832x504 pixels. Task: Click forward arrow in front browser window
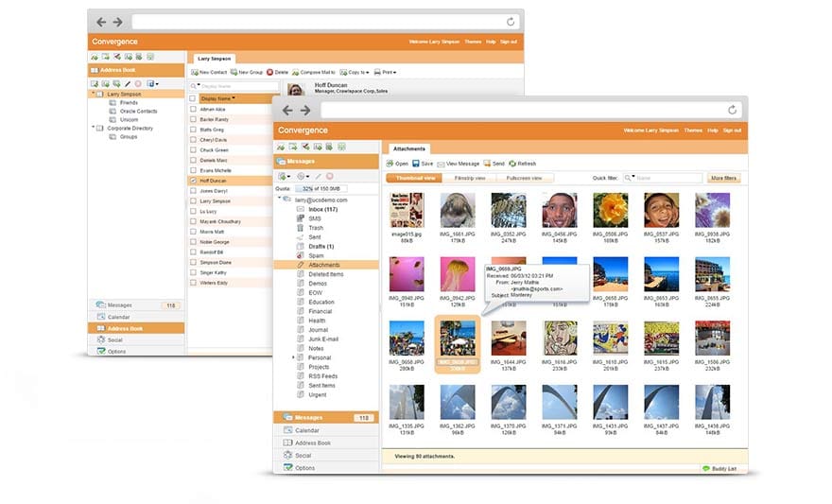pyautogui.click(x=305, y=111)
